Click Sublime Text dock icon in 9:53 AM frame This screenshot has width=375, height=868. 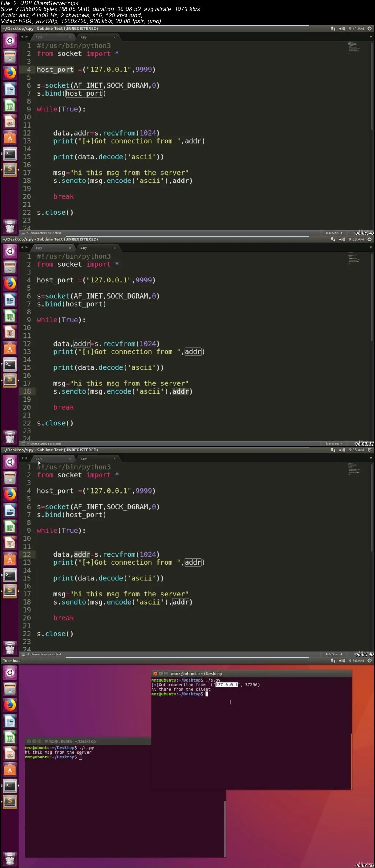click(10, 381)
